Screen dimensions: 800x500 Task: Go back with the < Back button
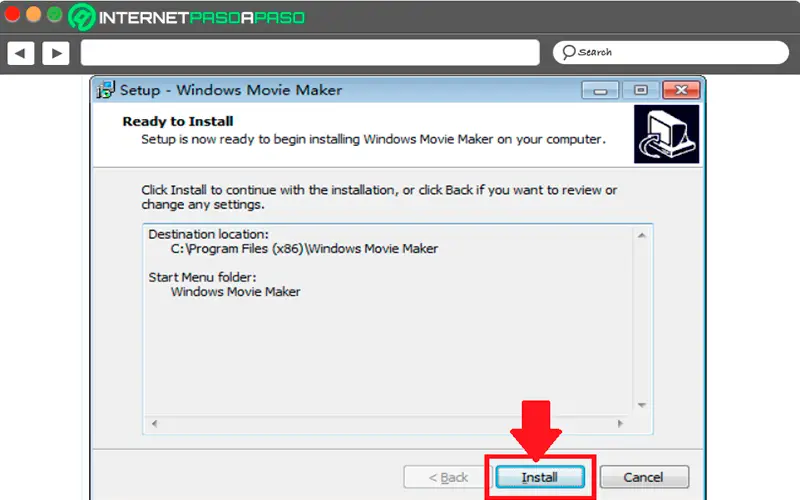tap(447, 477)
